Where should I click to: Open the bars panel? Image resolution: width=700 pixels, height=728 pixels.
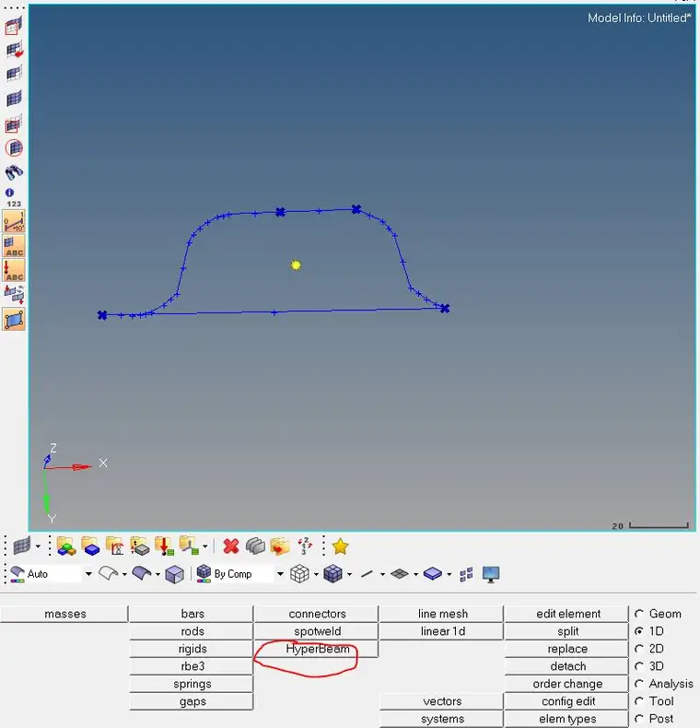192,614
